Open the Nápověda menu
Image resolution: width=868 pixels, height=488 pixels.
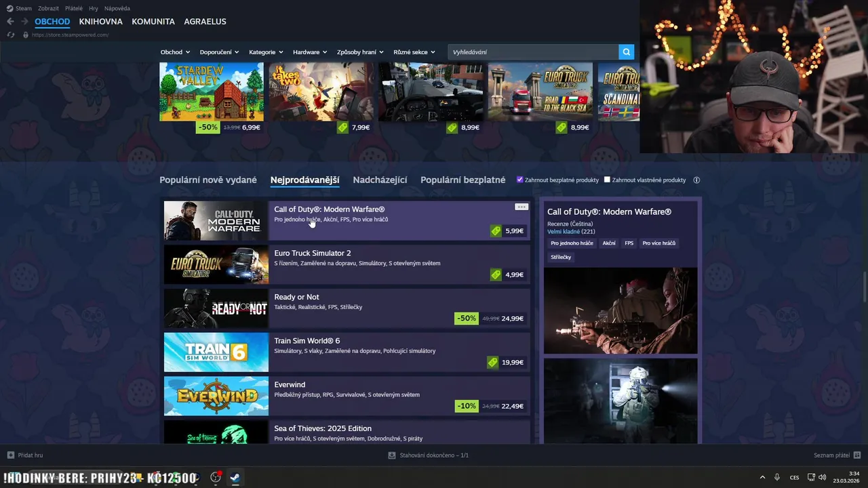[x=117, y=8]
